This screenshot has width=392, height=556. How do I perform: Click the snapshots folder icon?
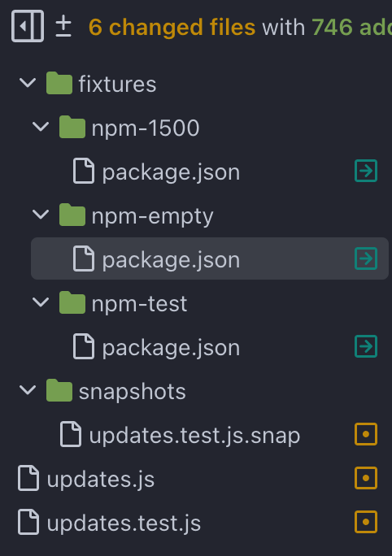click(x=59, y=390)
